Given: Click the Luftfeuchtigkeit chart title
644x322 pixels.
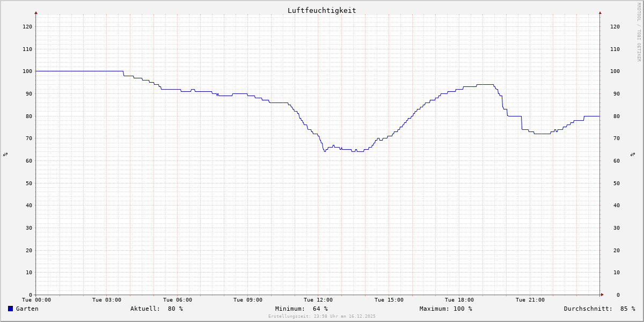Looking at the screenshot, I should (321, 10).
